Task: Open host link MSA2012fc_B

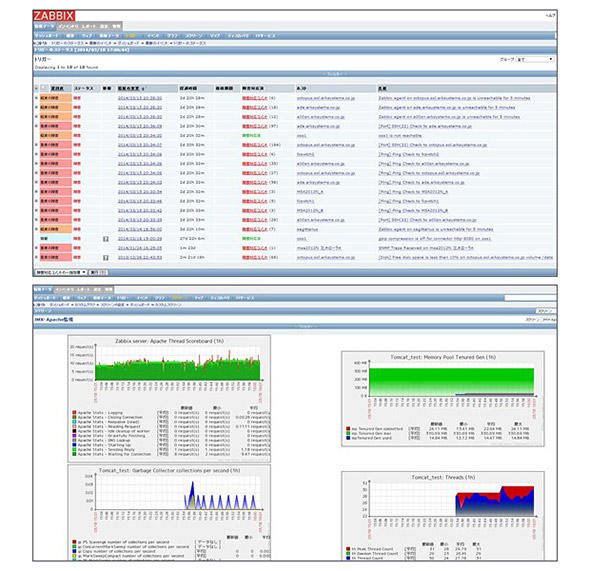Action: point(310,210)
